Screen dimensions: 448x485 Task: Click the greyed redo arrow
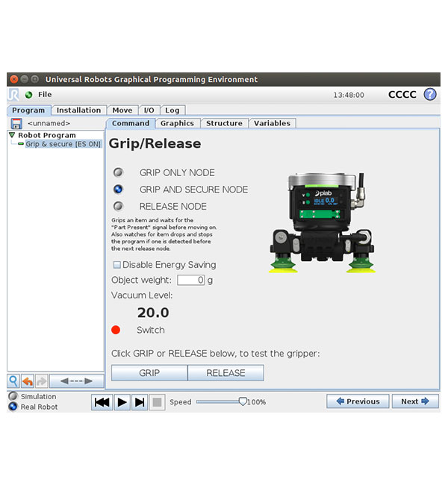click(42, 381)
